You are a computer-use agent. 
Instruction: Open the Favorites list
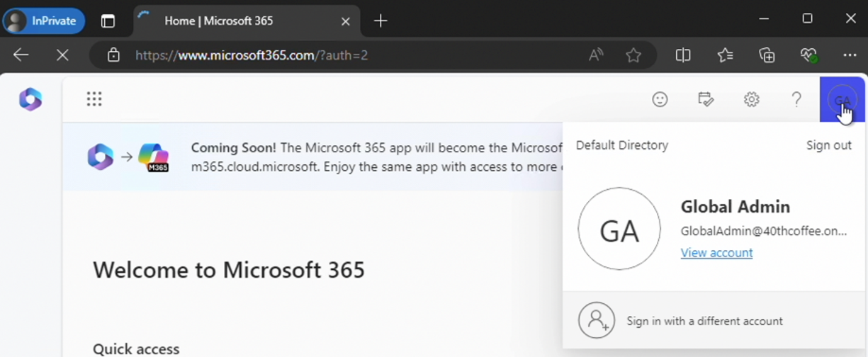click(725, 55)
